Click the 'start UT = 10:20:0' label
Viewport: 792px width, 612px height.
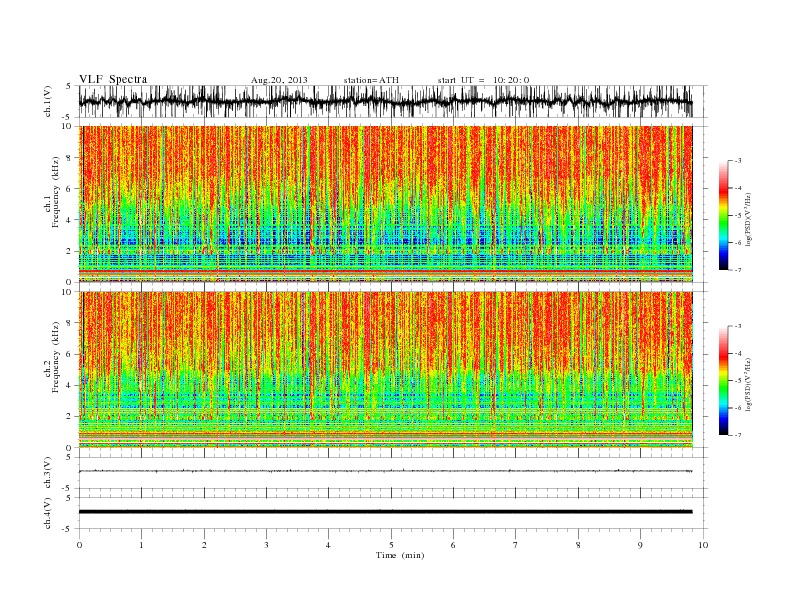pos(483,80)
